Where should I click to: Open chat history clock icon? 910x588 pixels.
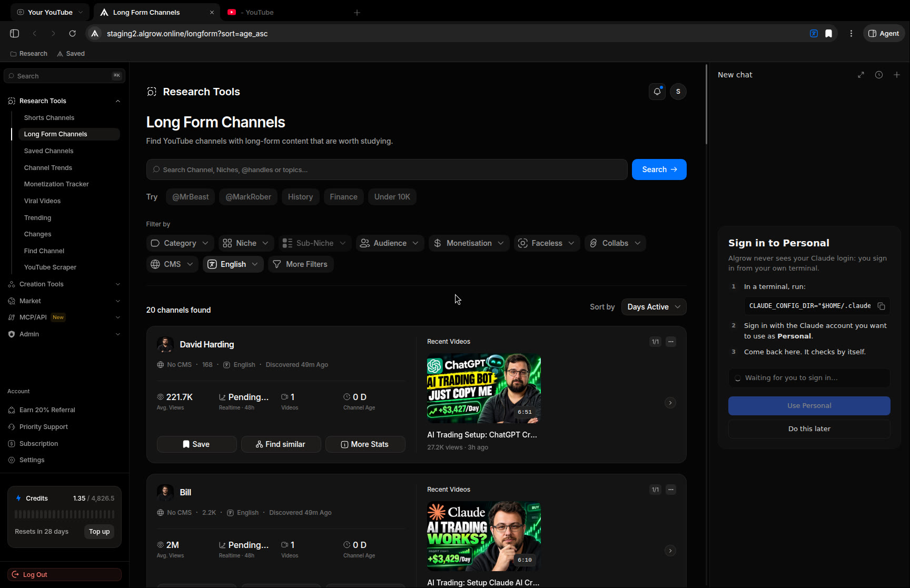[879, 75]
